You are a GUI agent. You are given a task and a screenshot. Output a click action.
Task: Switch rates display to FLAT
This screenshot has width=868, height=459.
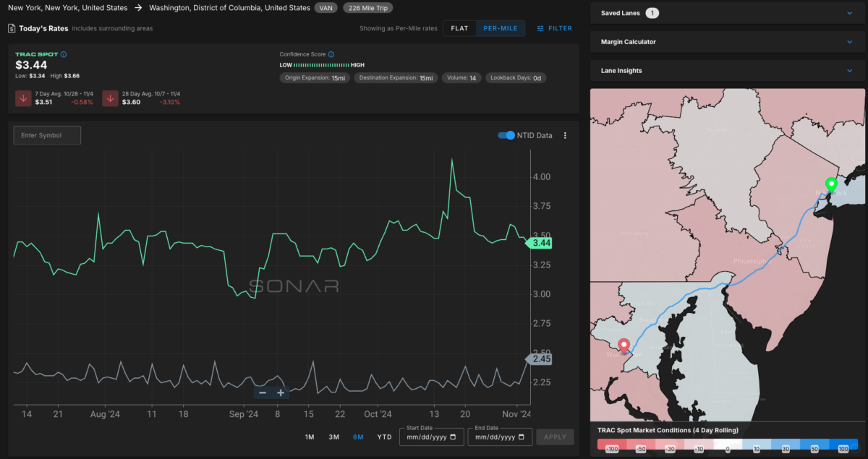459,29
